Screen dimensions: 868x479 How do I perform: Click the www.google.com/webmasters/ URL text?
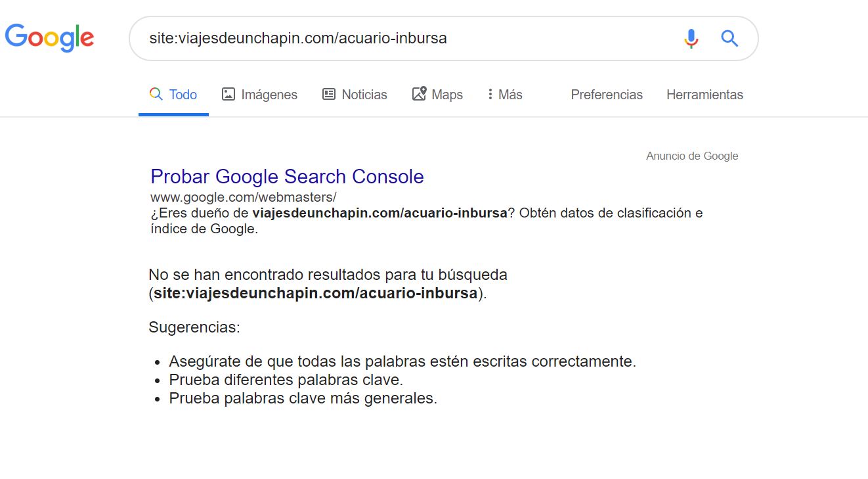[x=244, y=196]
